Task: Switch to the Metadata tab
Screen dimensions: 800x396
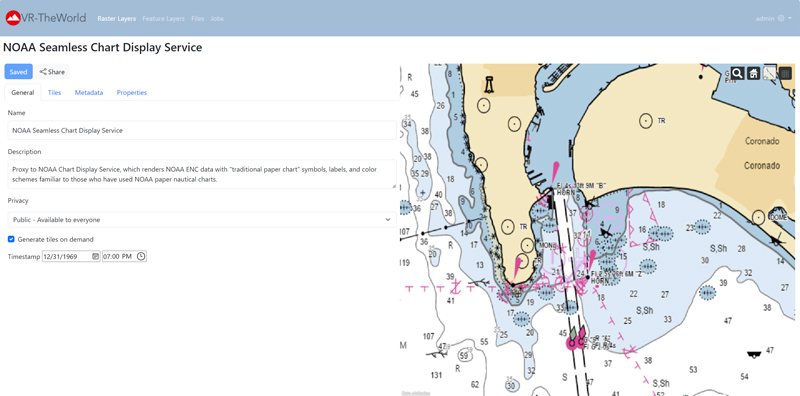Action: point(89,92)
